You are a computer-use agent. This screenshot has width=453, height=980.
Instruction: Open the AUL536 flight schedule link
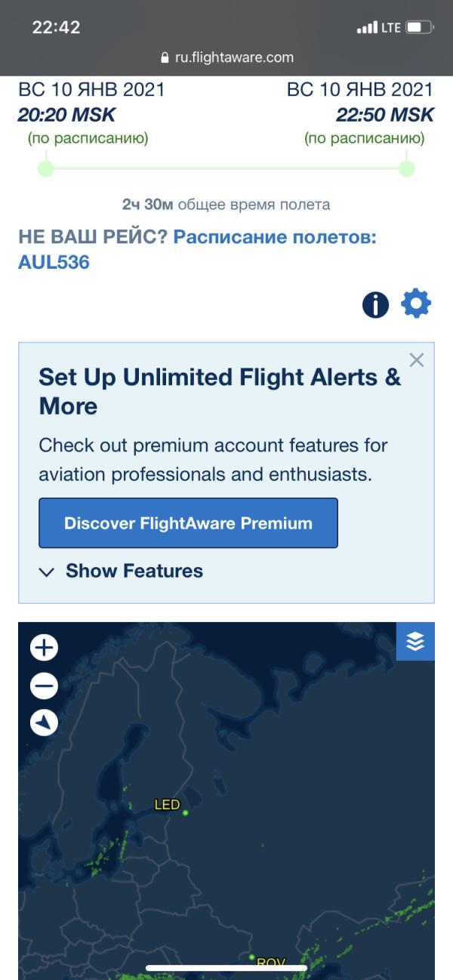[54, 262]
